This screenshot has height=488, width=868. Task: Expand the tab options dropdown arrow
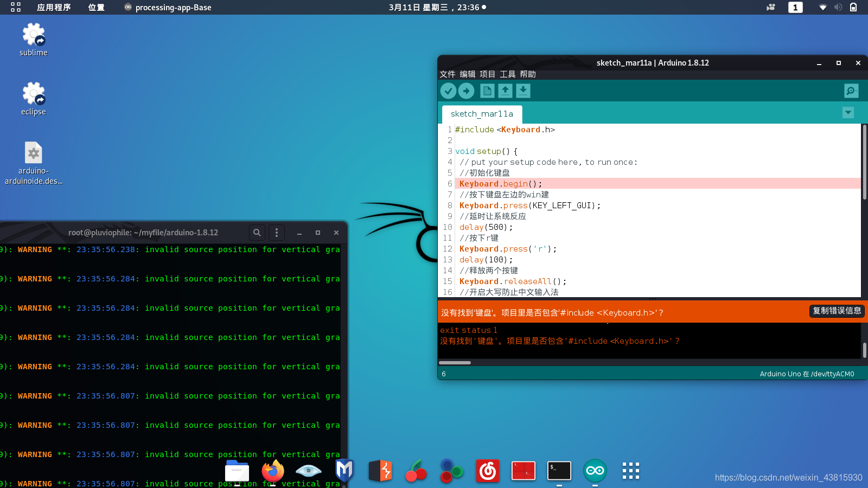pyautogui.click(x=848, y=112)
